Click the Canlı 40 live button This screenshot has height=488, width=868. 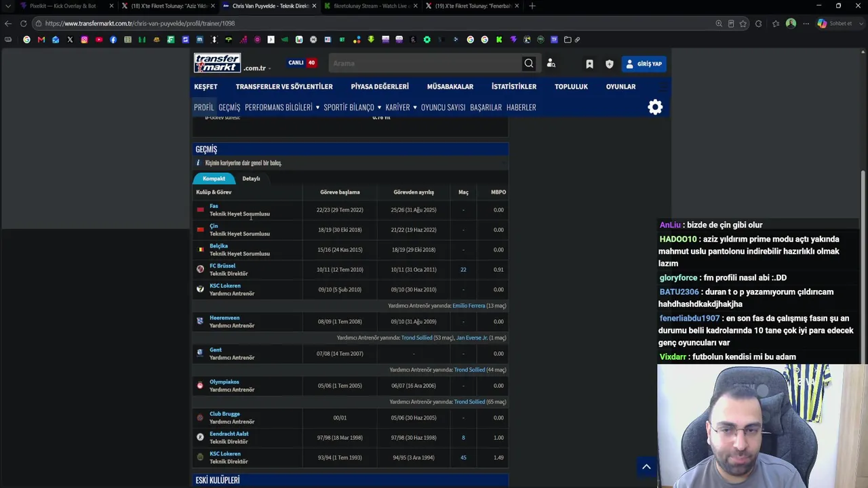302,63
